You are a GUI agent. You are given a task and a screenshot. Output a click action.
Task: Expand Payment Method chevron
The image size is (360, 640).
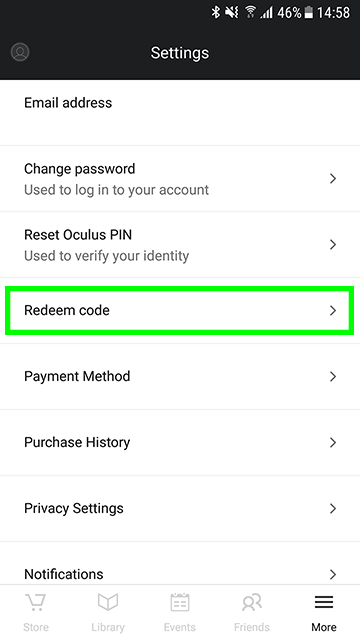point(333,376)
